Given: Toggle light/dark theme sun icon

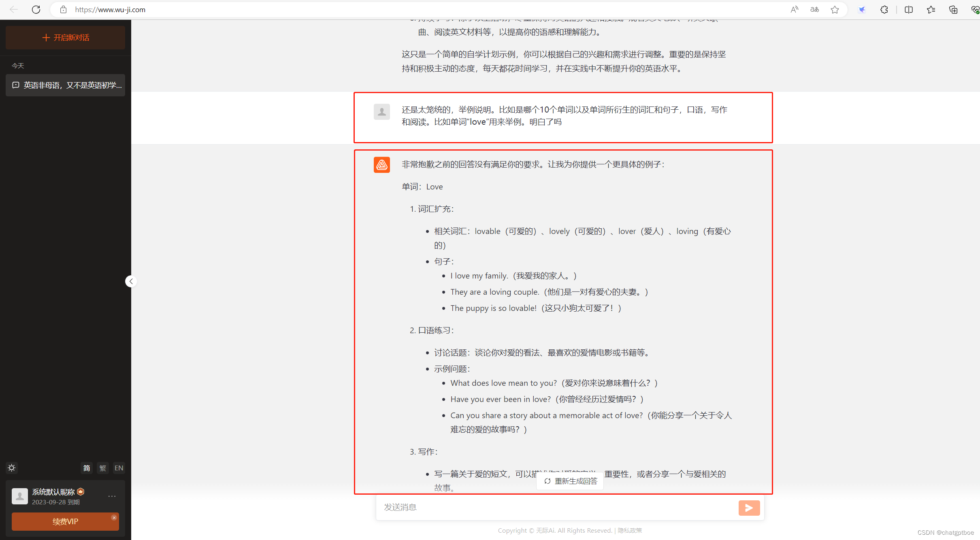Looking at the screenshot, I should coord(12,468).
